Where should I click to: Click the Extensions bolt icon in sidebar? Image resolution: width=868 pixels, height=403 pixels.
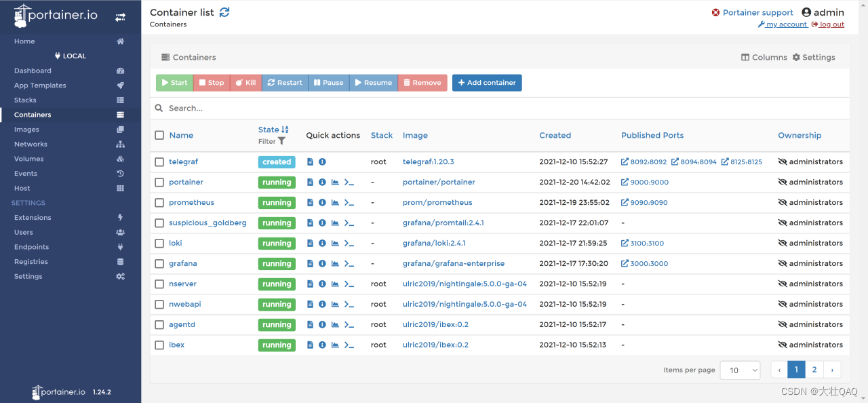[x=120, y=218]
